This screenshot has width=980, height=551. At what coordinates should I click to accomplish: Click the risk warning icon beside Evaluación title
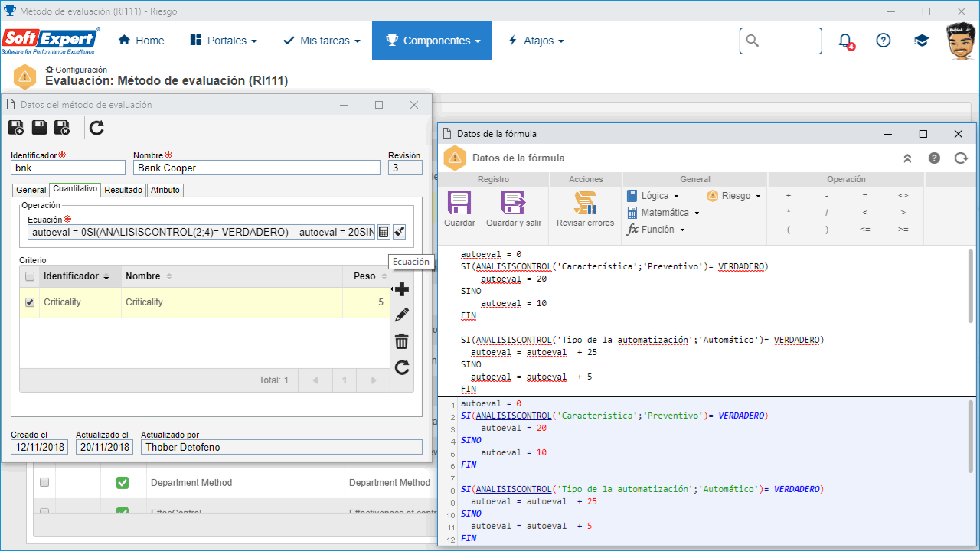click(x=25, y=77)
